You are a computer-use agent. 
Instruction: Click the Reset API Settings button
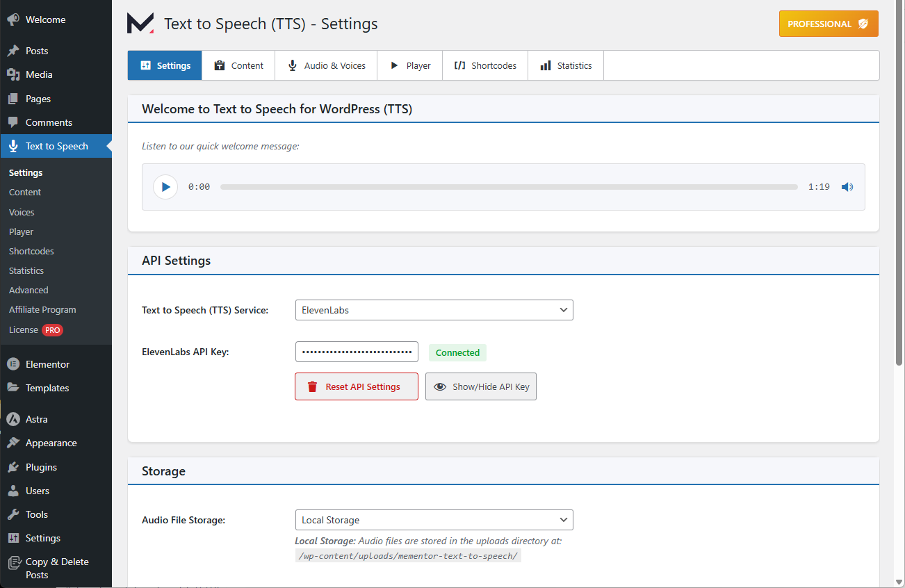click(357, 386)
